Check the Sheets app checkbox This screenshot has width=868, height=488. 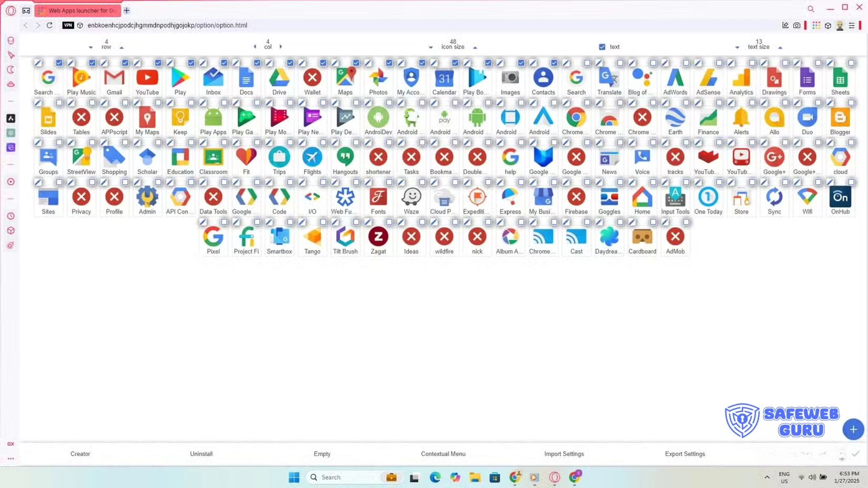851,63
